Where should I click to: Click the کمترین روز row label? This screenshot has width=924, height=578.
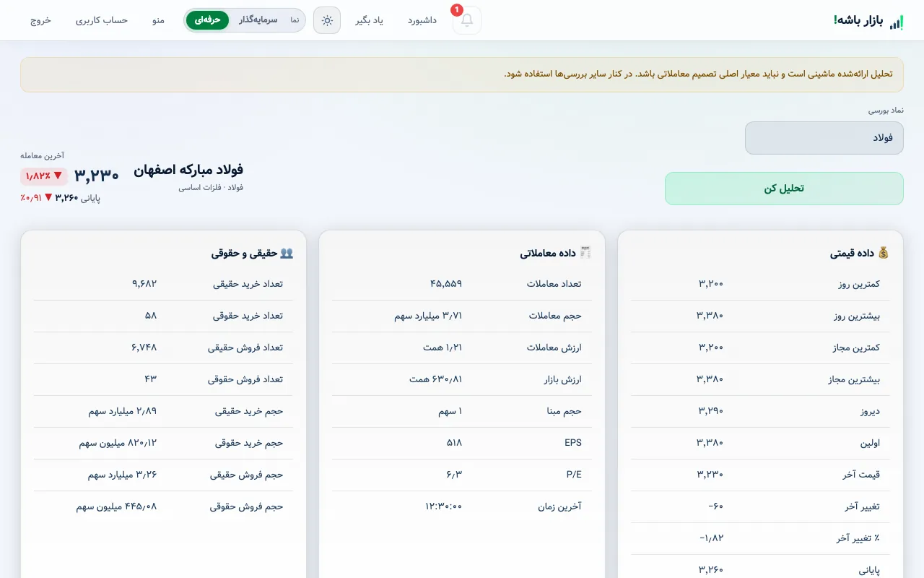coord(859,284)
